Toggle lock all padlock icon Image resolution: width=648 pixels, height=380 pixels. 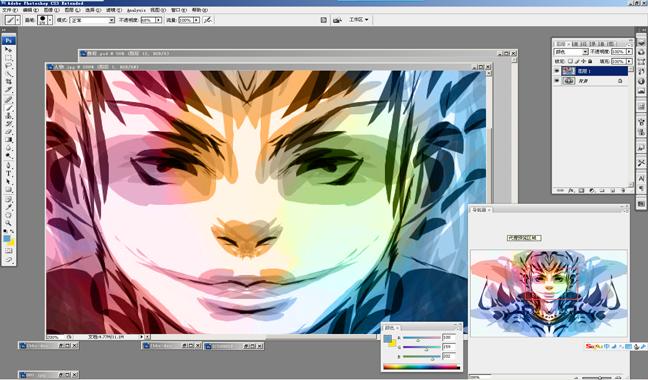(x=590, y=61)
